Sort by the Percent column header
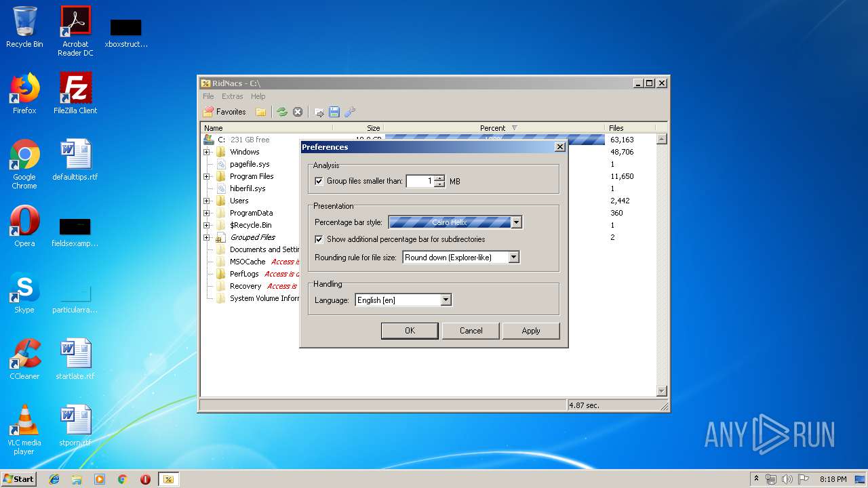This screenshot has height=488, width=868. [494, 127]
